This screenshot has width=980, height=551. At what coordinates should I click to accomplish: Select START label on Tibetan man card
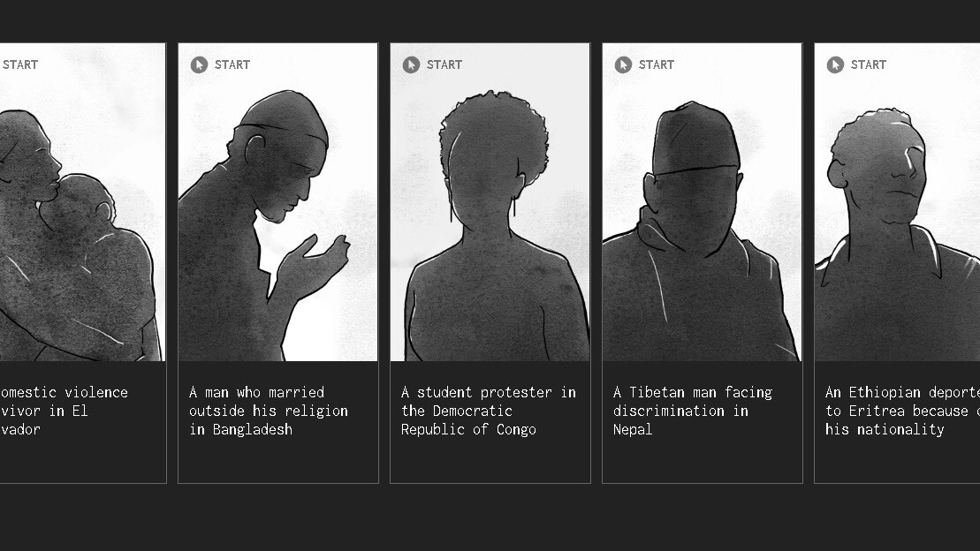[x=657, y=64]
